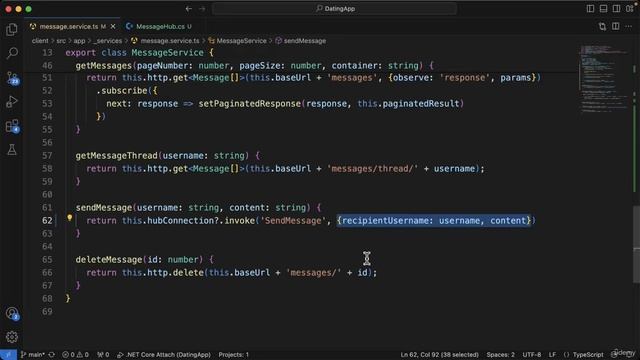This screenshot has height=360, width=640.
Task: Click 'messages/thread/' string literal on line 58
Action: click(372, 169)
